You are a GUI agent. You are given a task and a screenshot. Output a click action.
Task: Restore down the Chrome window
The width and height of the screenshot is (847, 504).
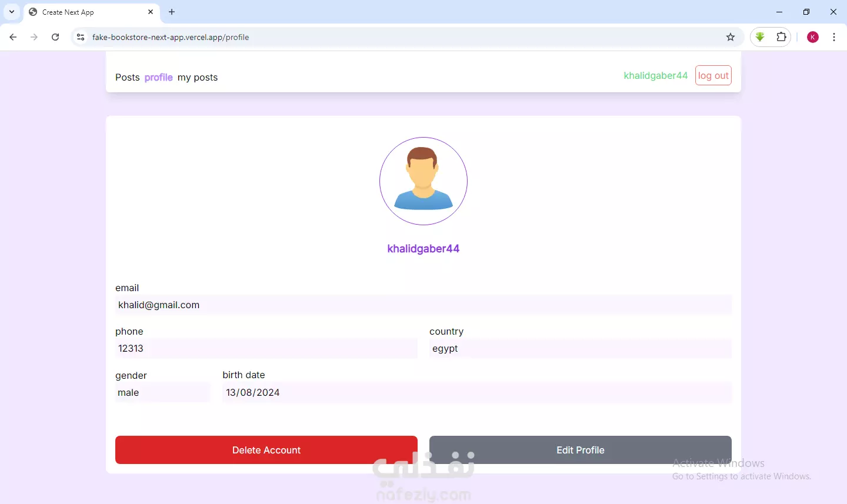pyautogui.click(x=806, y=12)
